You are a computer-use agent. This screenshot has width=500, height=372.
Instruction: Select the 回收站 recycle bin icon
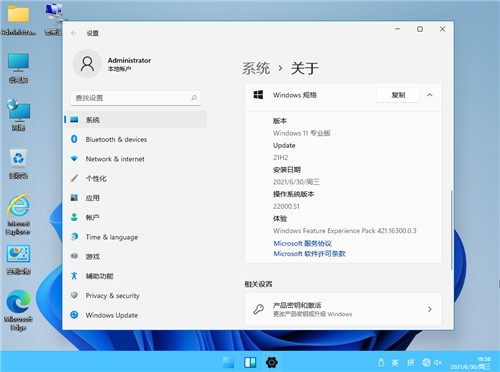point(18,164)
